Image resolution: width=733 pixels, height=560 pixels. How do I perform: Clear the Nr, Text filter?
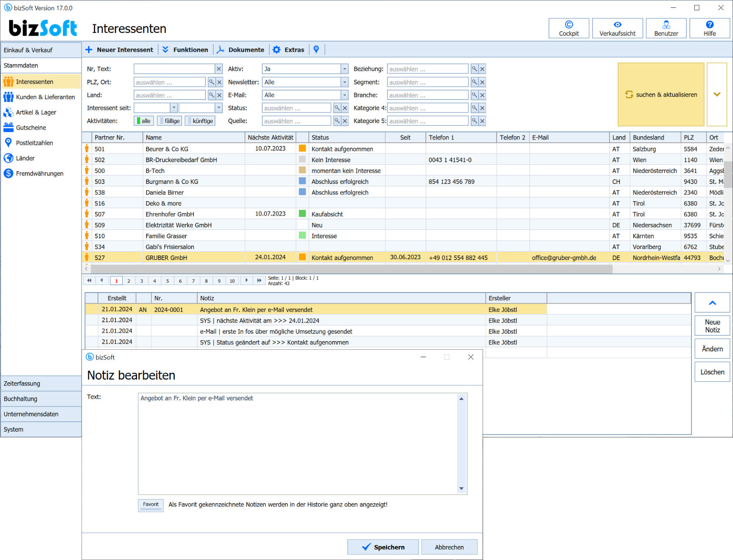(219, 69)
